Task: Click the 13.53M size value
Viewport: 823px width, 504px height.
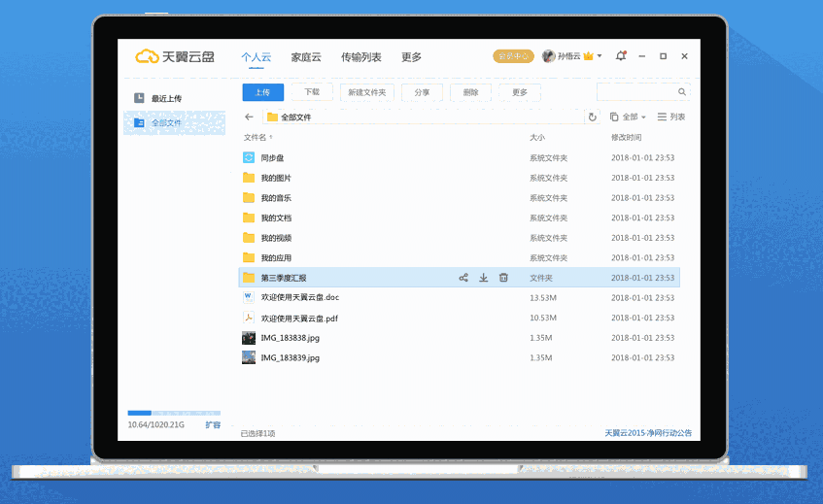Action: [x=543, y=298]
